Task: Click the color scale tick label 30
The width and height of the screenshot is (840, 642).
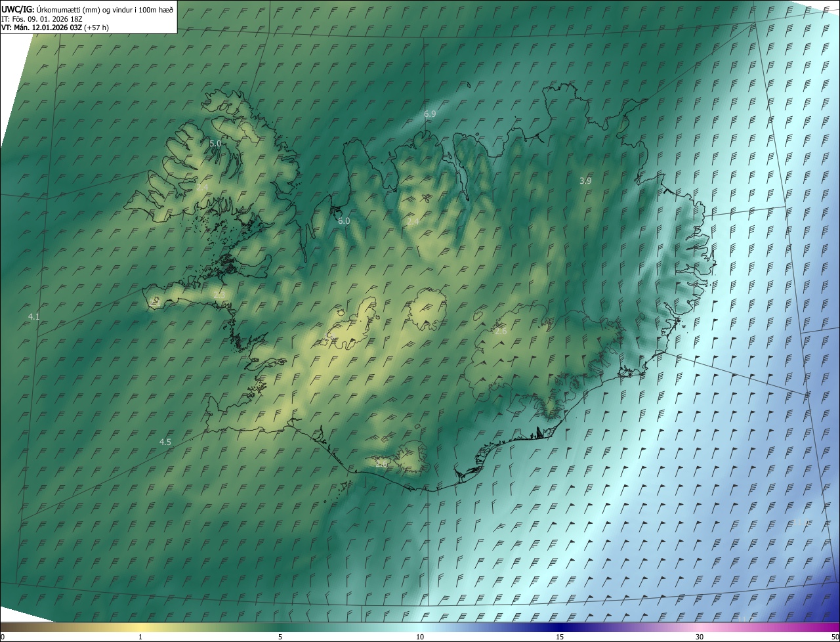Action: pyautogui.click(x=700, y=637)
